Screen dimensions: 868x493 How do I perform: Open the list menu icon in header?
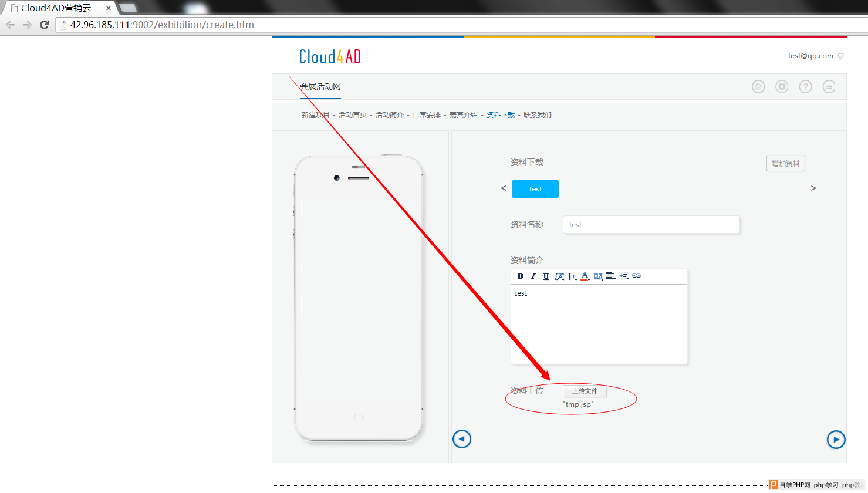829,86
